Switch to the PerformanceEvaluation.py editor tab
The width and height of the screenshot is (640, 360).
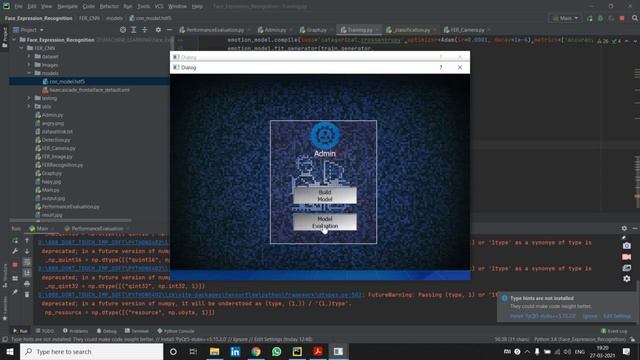point(214,30)
